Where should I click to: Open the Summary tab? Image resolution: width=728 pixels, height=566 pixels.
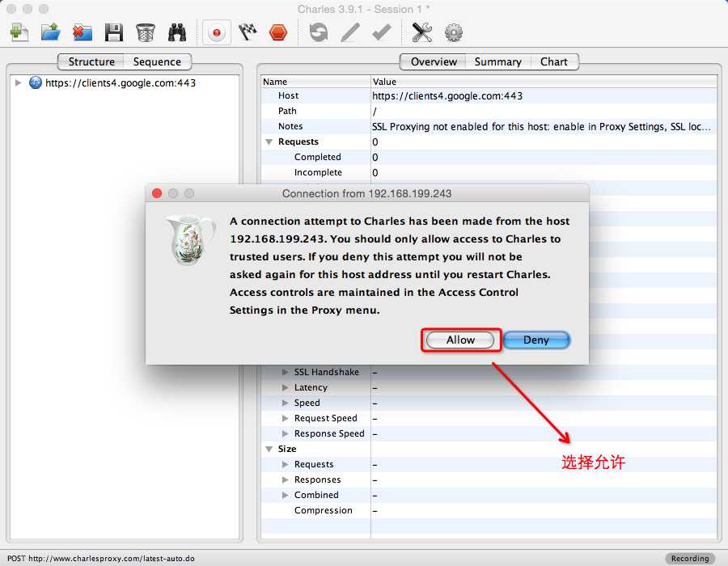[497, 61]
